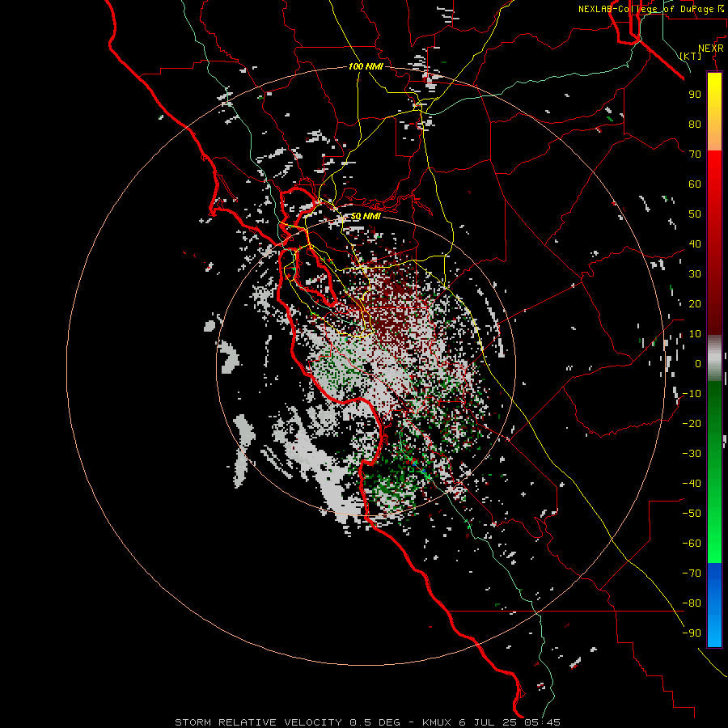This screenshot has height=728, width=728.
Task: Click the 50 NMI range ring label
Action: 366,216
